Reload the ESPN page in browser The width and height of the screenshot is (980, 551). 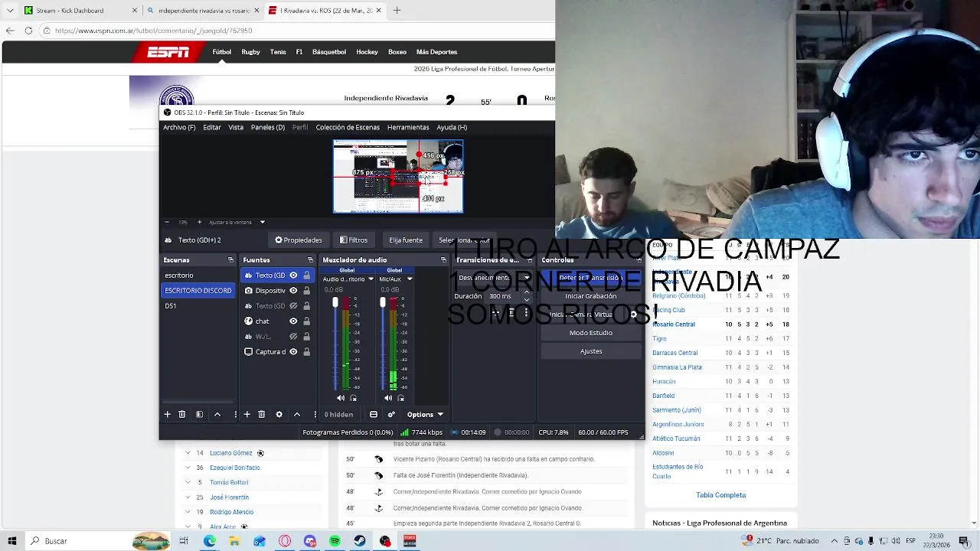(x=28, y=31)
